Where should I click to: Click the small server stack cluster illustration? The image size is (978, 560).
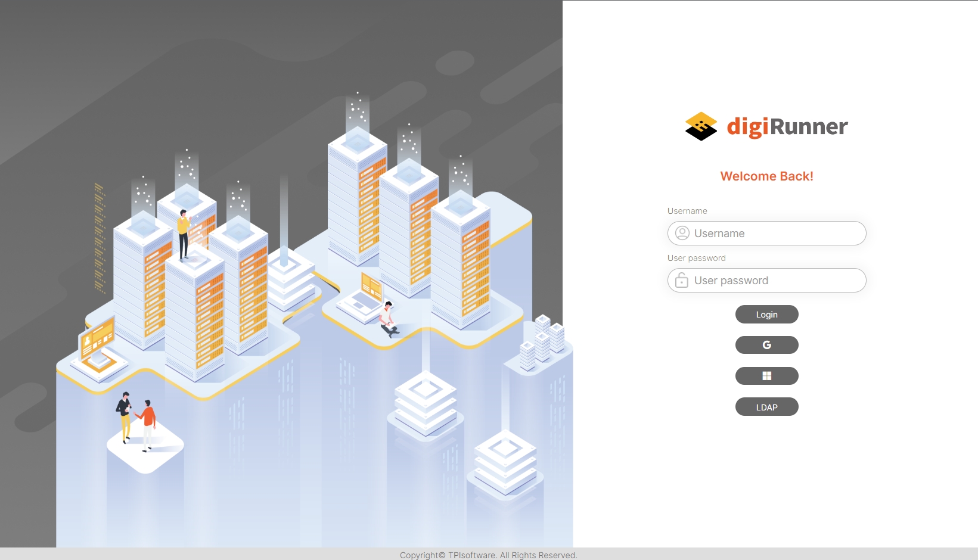pos(542,343)
